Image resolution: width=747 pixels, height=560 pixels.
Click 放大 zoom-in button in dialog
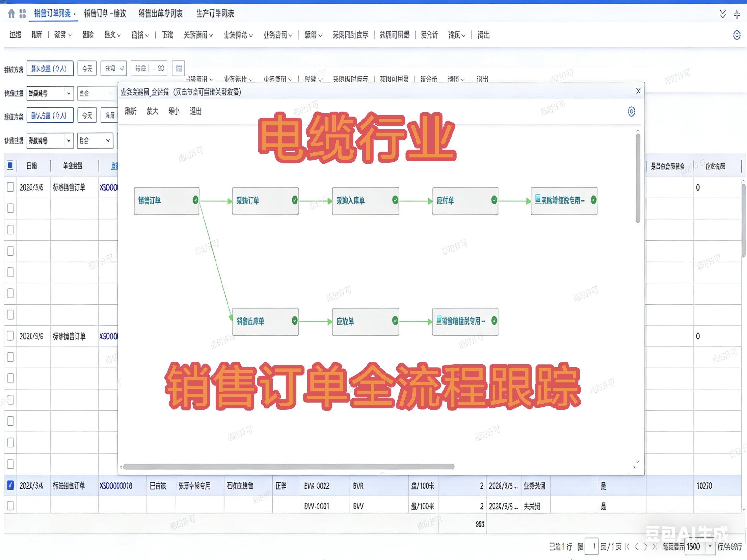[152, 111]
